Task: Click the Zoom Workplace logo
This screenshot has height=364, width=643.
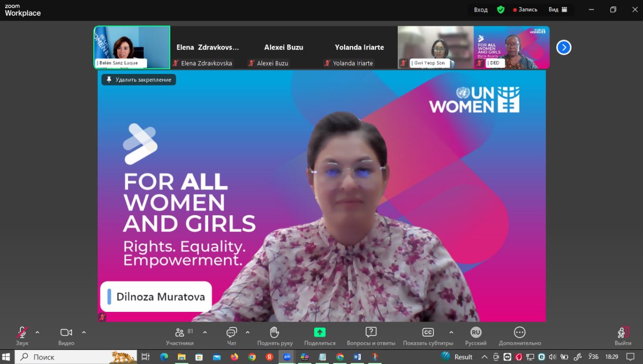Action: [x=23, y=10]
